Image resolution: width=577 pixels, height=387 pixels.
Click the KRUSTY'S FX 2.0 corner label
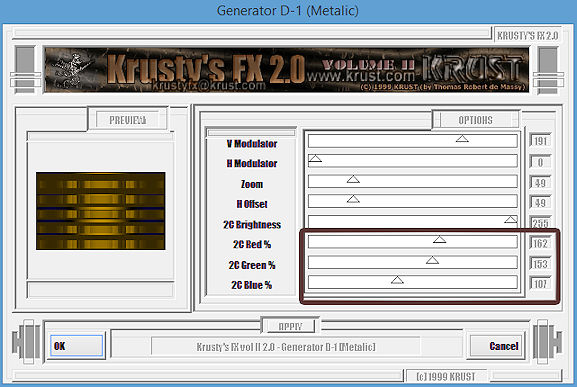point(527,35)
